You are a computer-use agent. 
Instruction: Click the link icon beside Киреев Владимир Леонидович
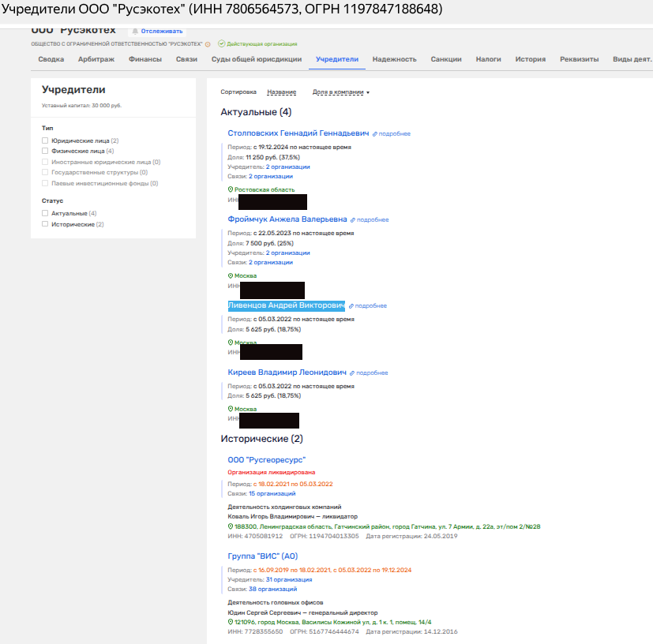353,373
